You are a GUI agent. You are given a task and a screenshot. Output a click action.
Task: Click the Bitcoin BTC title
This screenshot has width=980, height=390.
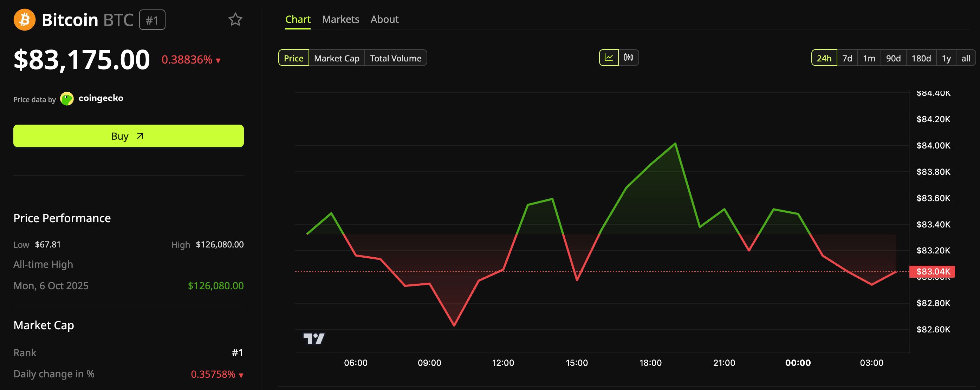87,20
